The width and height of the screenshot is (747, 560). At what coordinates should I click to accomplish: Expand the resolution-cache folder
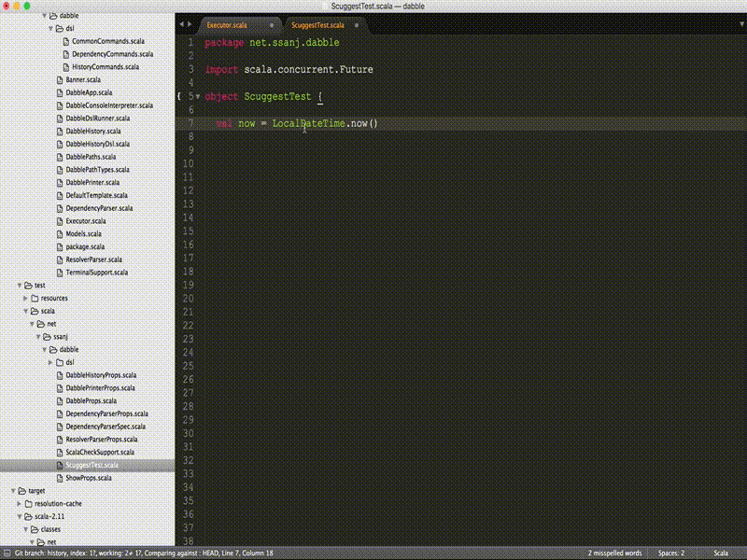click(20, 504)
